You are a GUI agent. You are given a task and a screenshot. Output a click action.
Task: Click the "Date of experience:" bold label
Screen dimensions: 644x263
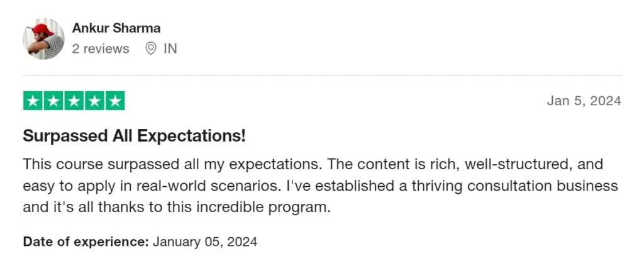[x=86, y=242]
